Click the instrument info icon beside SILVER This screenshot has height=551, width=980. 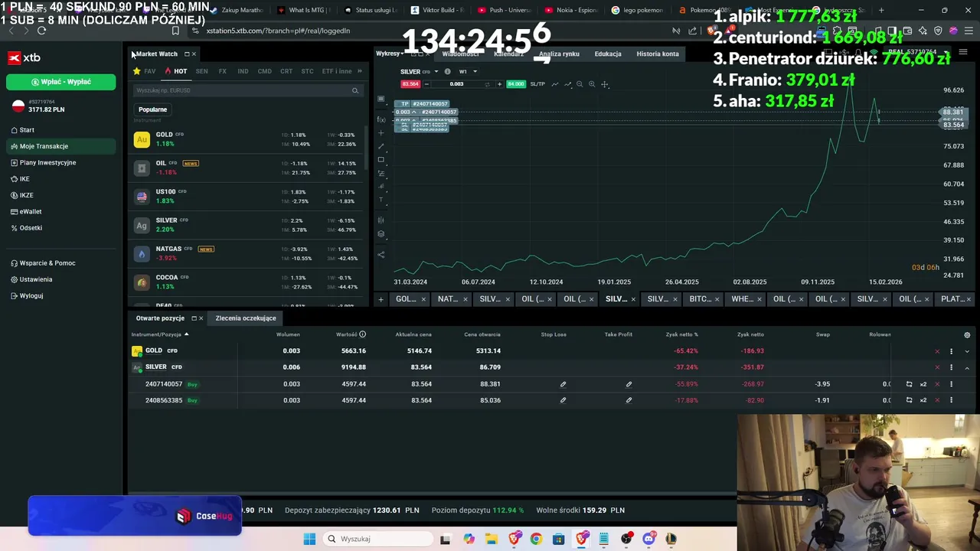pos(448,72)
